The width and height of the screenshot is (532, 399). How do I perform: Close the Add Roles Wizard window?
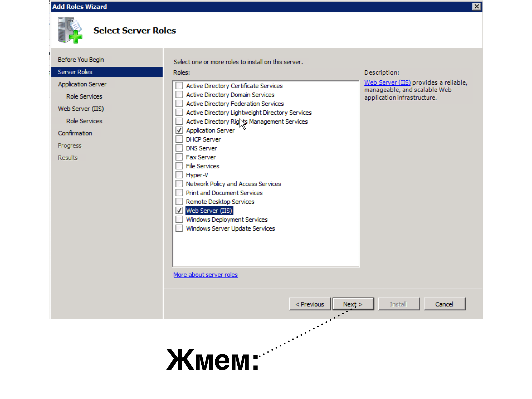coord(477,6)
